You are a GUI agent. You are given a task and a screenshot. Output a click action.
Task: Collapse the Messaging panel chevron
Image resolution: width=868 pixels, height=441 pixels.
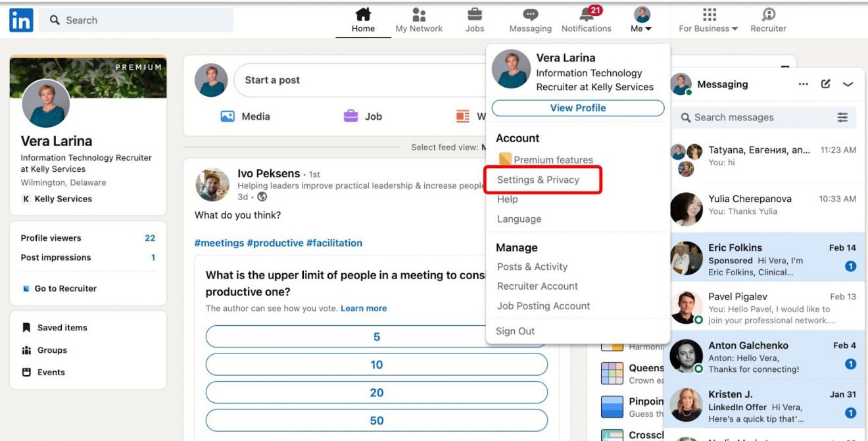pyautogui.click(x=848, y=84)
